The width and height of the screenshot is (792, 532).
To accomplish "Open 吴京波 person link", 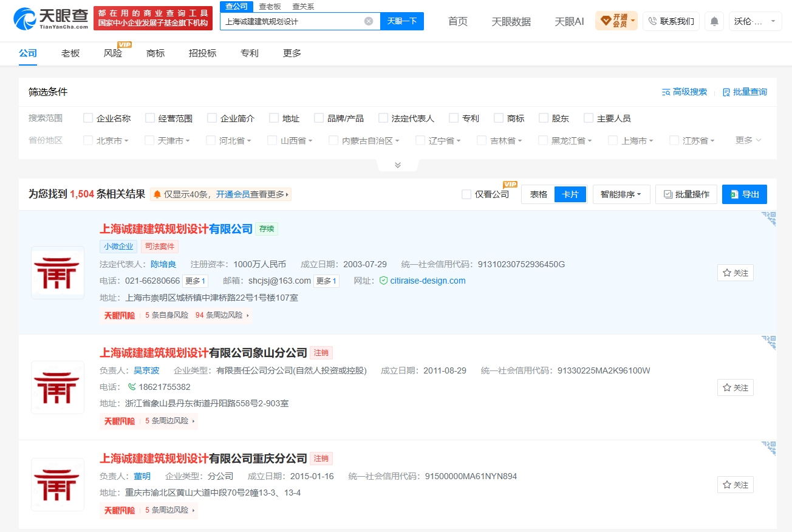I will [x=146, y=370].
